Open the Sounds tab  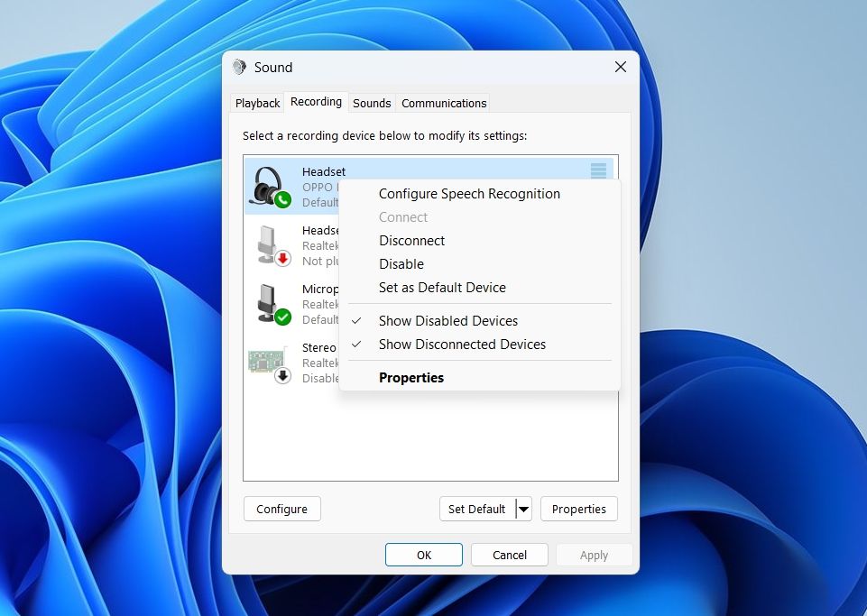(372, 103)
